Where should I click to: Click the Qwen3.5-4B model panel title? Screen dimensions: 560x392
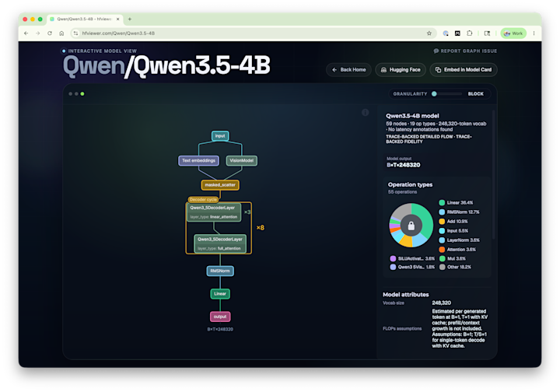point(412,116)
